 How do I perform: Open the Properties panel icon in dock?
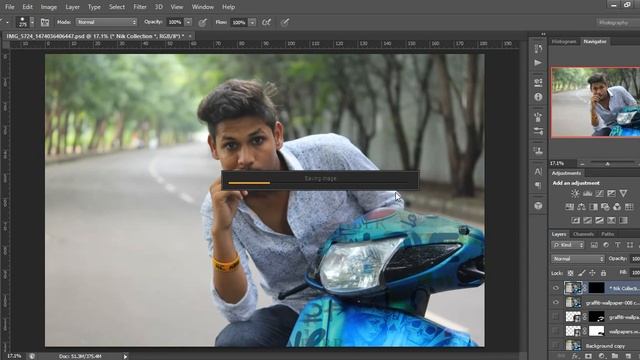[538, 82]
